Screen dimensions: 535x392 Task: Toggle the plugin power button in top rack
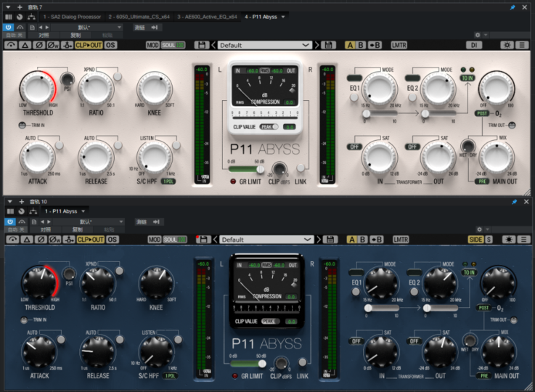[9, 27]
